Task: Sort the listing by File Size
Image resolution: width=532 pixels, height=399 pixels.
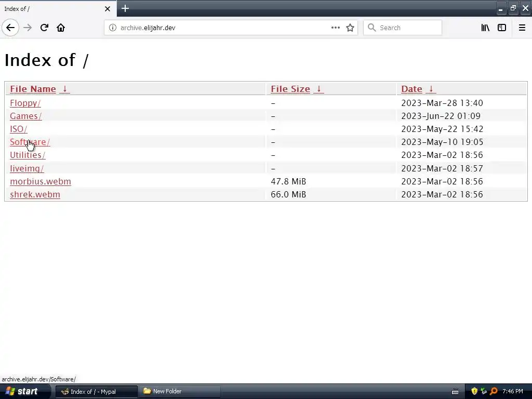Action: click(x=290, y=89)
